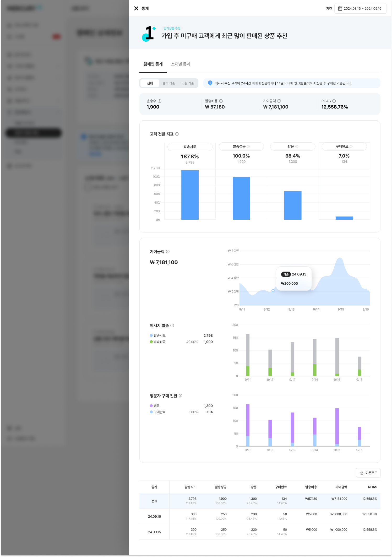Viewport: 392px width, 557px height.
Task: Click the info icon beside 발송비용
Action: pyautogui.click(x=221, y=101)
